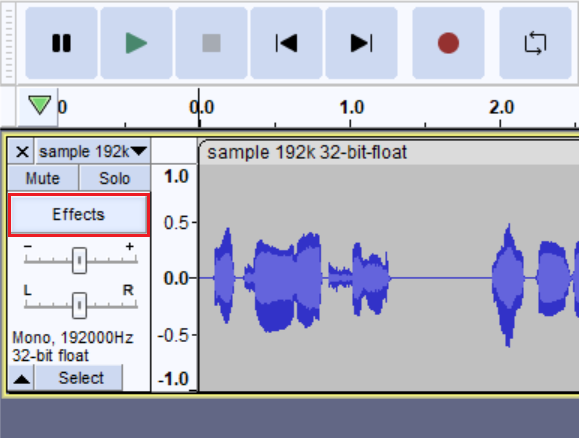Screen dimensions: 579x438
Task: Stop audio with the Stop button
Action: 212,43
